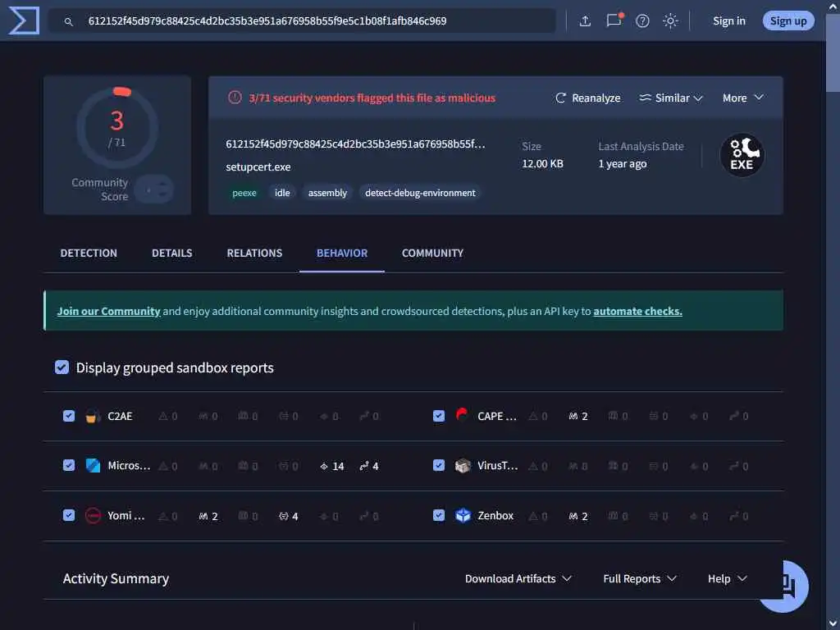Viewport: 840px width, 630px height.
Task: Click the Sign up button
Action: click(x=788, y=21)
